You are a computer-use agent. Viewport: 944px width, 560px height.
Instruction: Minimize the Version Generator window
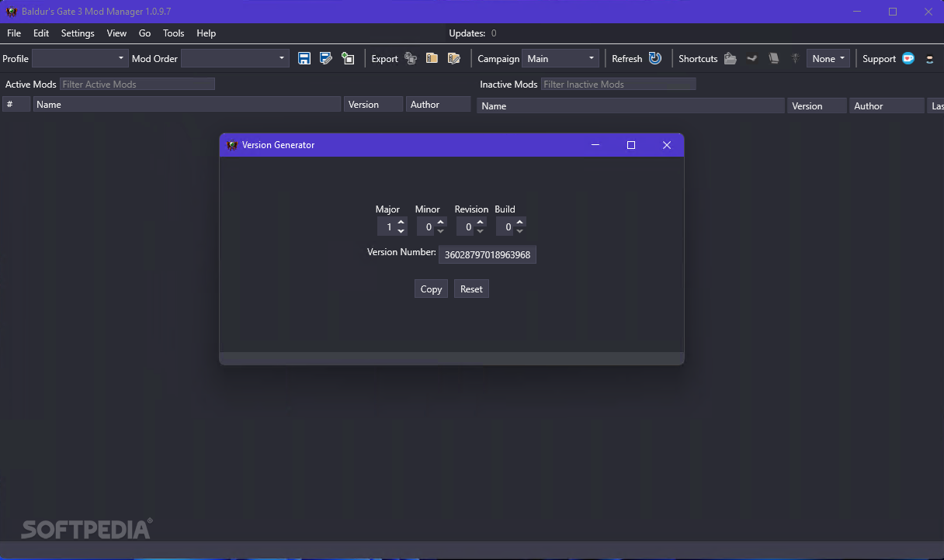595,145
